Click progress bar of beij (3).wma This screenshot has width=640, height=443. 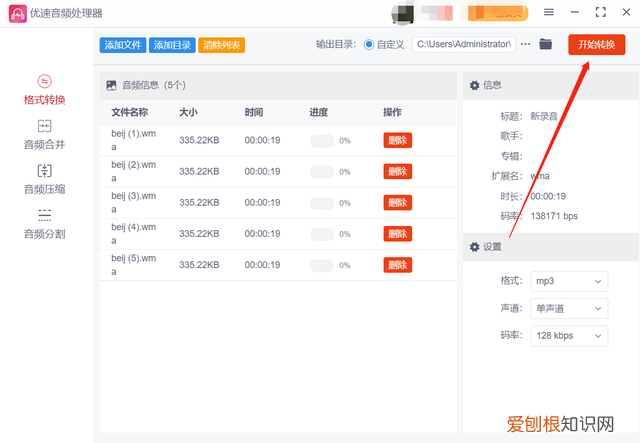[x=322, y=203]
